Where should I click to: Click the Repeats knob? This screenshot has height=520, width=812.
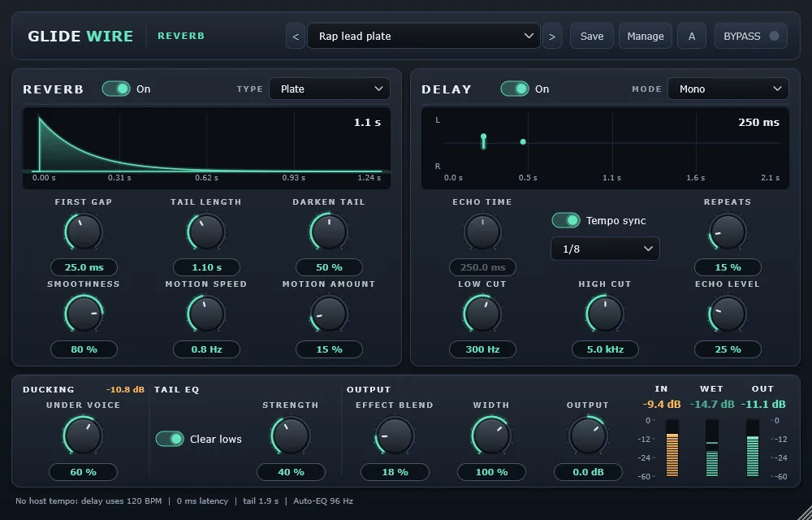[x=728, y=232]
